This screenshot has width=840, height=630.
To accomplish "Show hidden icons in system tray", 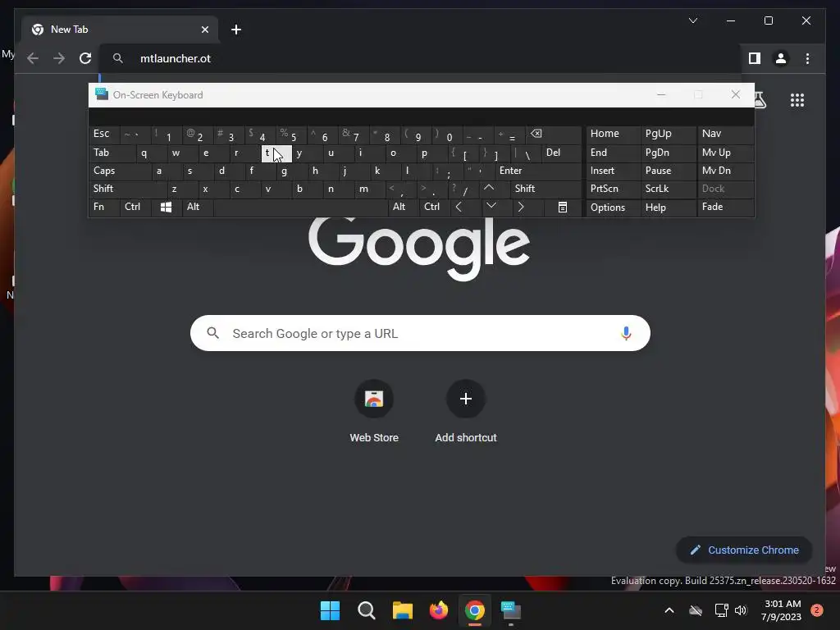I will pyautogui.click(x=669, y=610).
